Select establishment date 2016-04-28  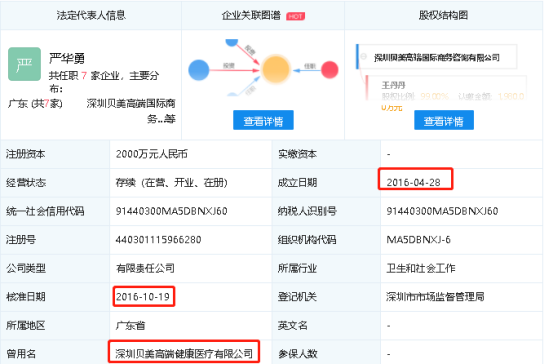[413, 182]
